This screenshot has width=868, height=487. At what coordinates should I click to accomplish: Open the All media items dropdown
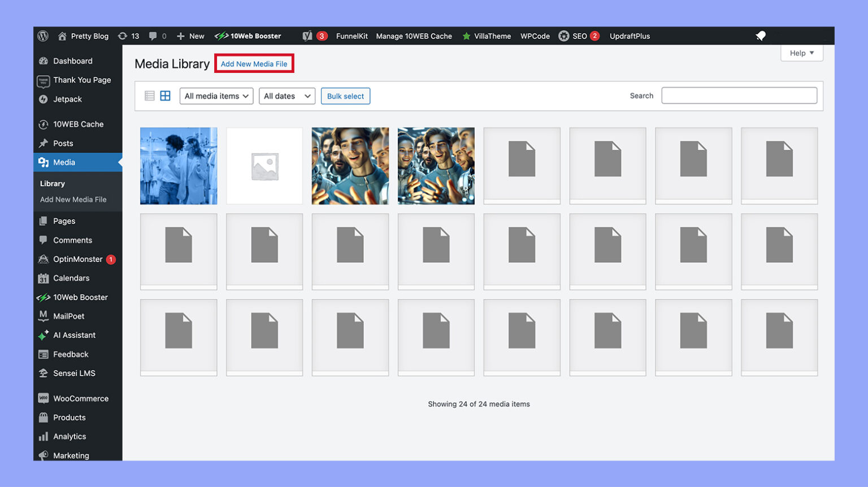216,96
